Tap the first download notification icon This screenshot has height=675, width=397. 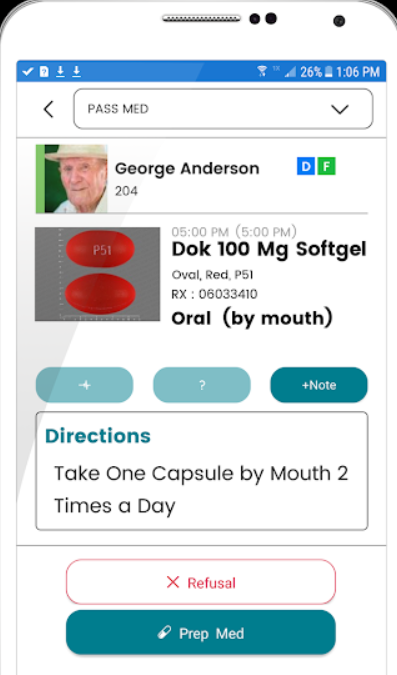(60, 71)
